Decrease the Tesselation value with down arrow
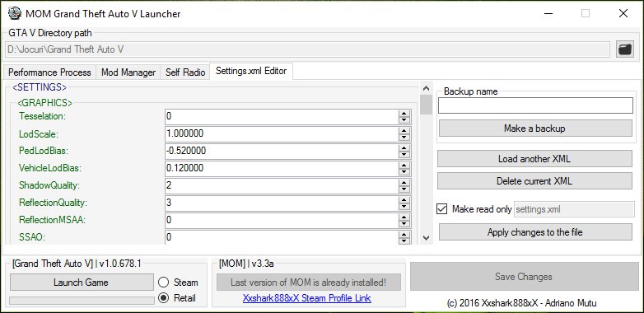 (404, 120)
